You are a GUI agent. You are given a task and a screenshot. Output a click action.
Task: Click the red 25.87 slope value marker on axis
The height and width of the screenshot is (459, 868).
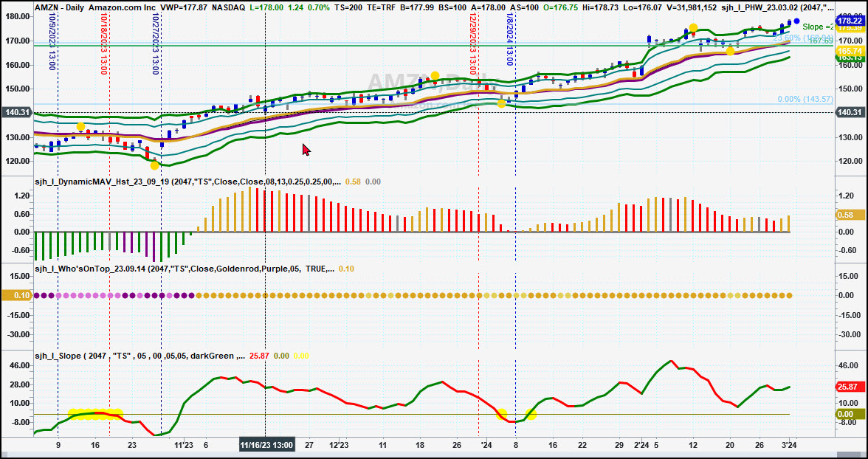(849, 387)
